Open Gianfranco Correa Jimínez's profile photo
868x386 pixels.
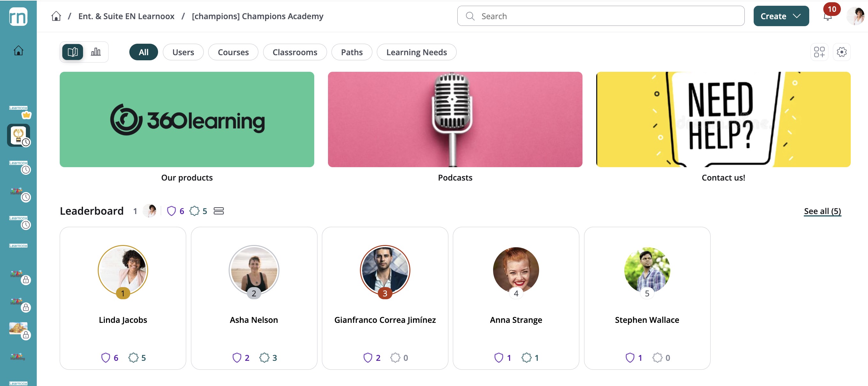(385, 270)
